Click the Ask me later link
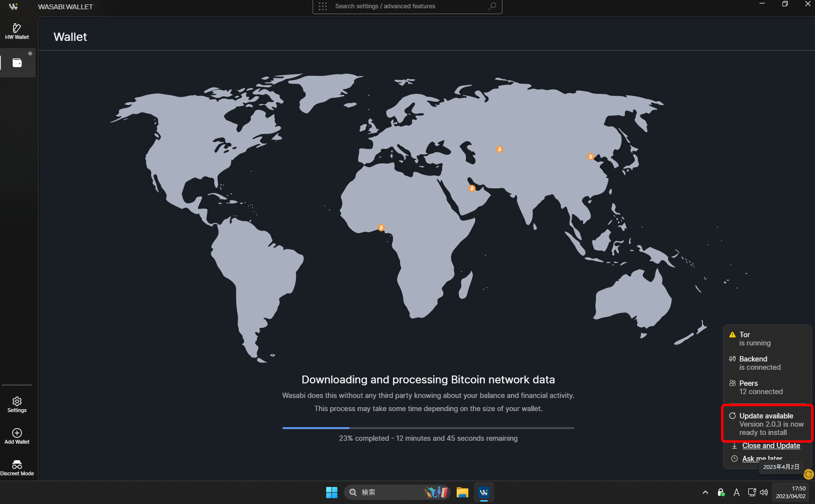 tap(762, 459)
